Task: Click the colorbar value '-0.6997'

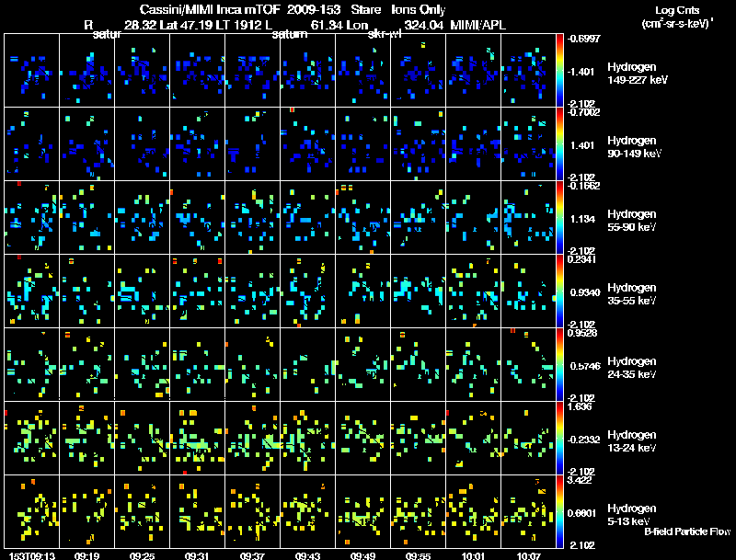Action: tap(583, 39)
